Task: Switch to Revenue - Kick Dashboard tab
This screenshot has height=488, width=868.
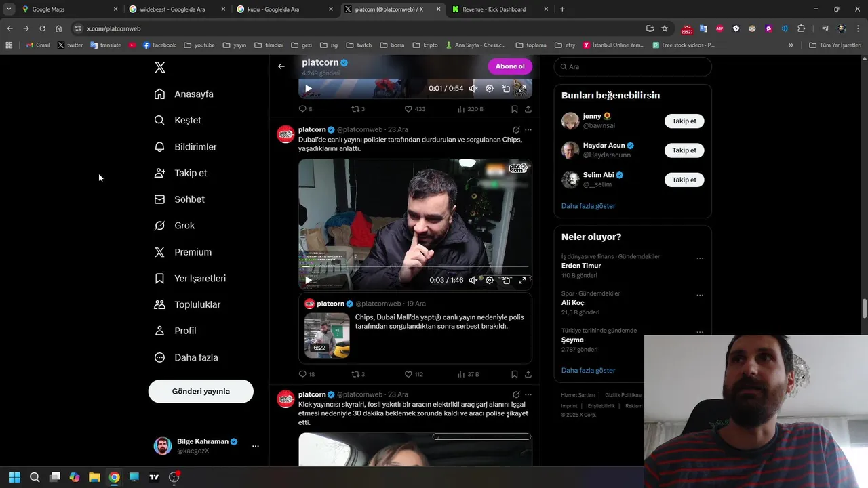Action: point(500,9)
